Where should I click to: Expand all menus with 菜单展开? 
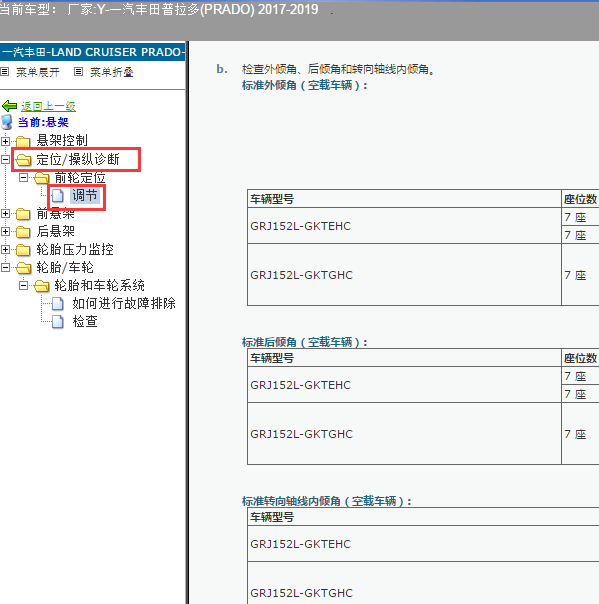[38, 72]
